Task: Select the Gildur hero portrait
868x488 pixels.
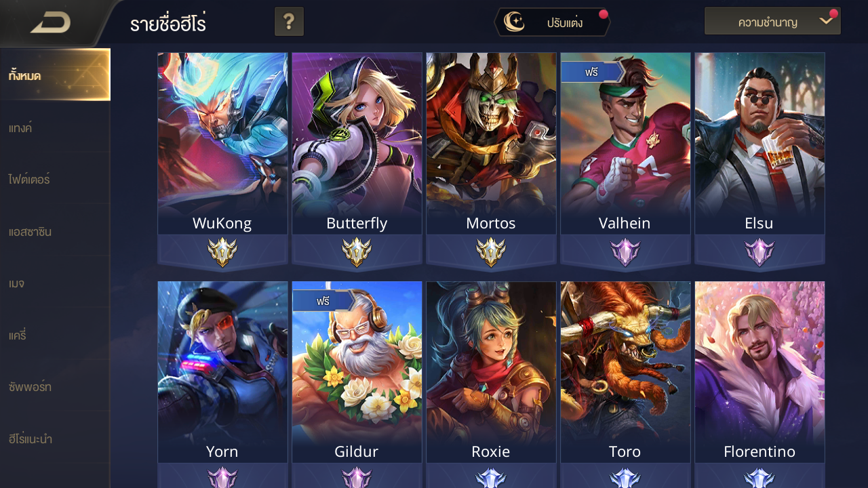Action: [357, 372]
